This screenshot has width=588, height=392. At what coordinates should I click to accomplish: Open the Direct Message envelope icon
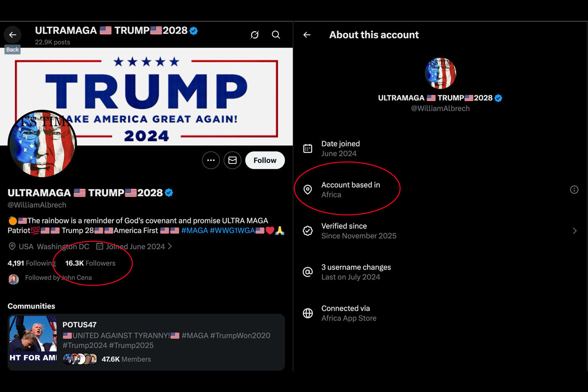[x=232, y=160]
